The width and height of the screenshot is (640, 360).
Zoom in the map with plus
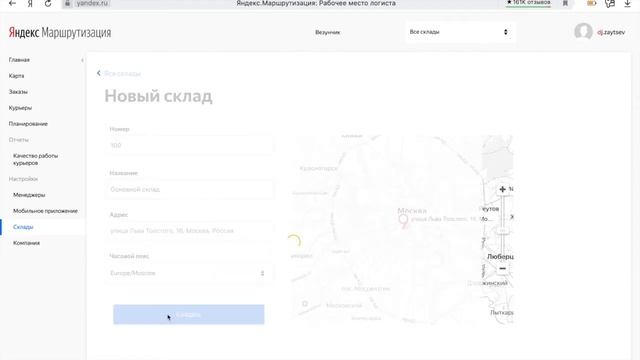tap(502, 189)
